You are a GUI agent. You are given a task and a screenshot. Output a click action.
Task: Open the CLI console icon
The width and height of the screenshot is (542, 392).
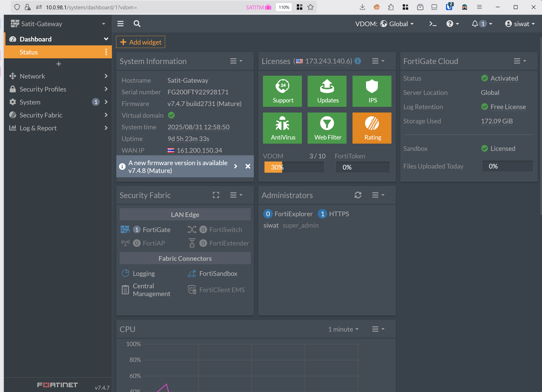coord(432,24)
